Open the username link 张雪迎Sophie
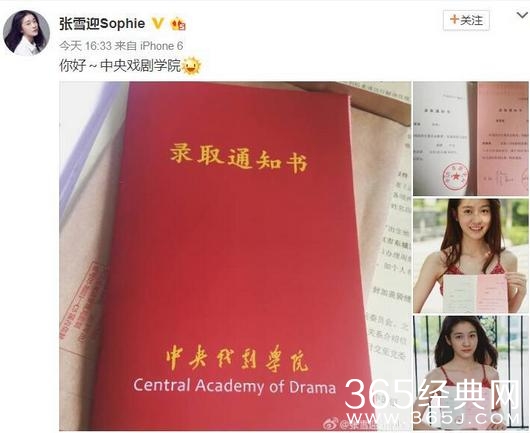The height and width of the screenshot is (433, 530). [x=102, y=24]
